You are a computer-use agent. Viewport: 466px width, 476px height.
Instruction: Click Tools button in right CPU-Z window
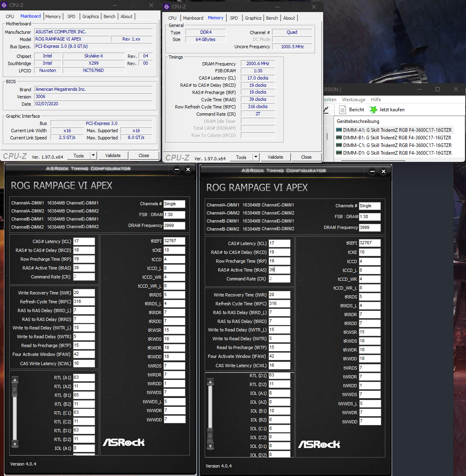[x=241, y=157]
